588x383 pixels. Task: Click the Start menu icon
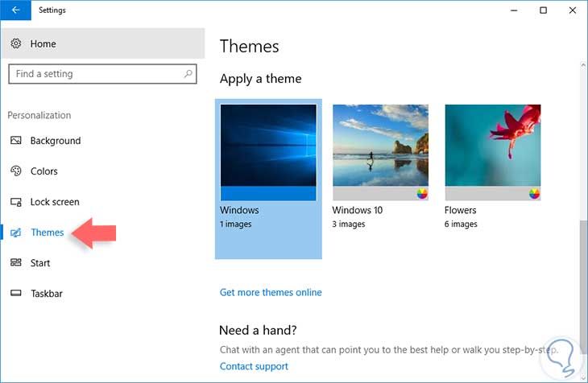click(x=16, y=263)
